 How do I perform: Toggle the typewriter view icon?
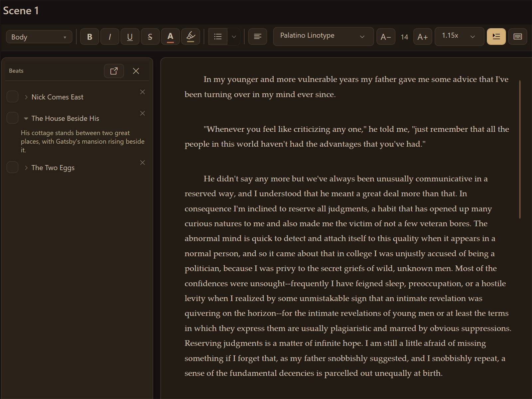point(518,37)
